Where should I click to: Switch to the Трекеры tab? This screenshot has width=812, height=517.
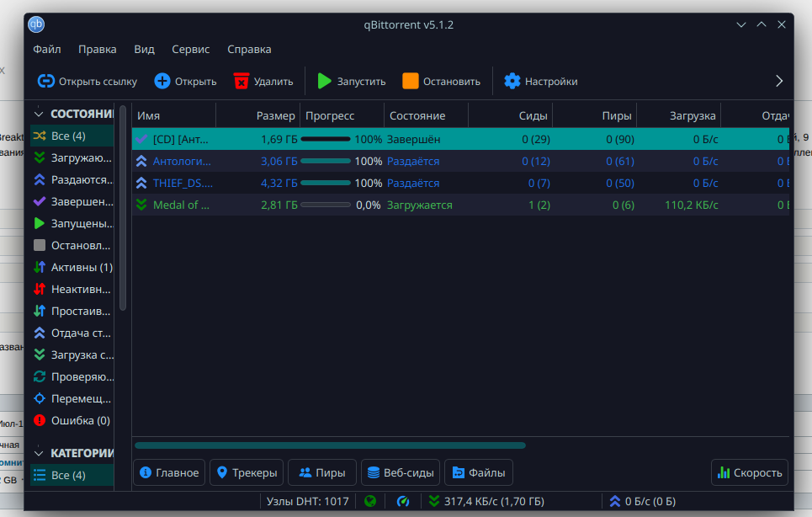click(x=247, y=472)
